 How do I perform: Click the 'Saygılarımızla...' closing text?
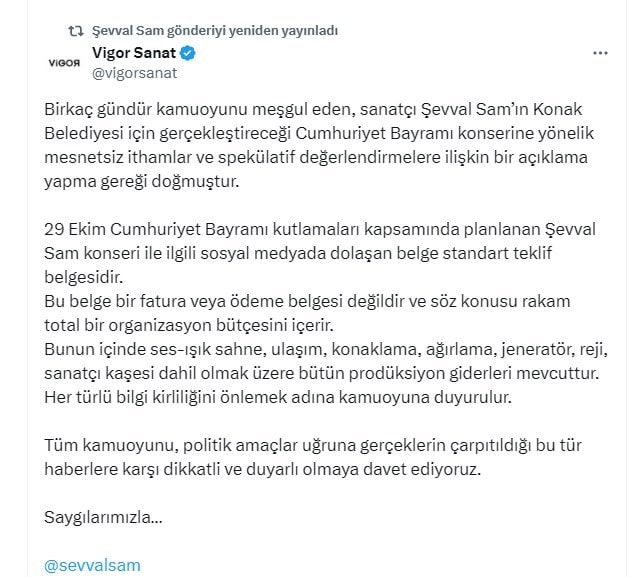tap(103, 517)
